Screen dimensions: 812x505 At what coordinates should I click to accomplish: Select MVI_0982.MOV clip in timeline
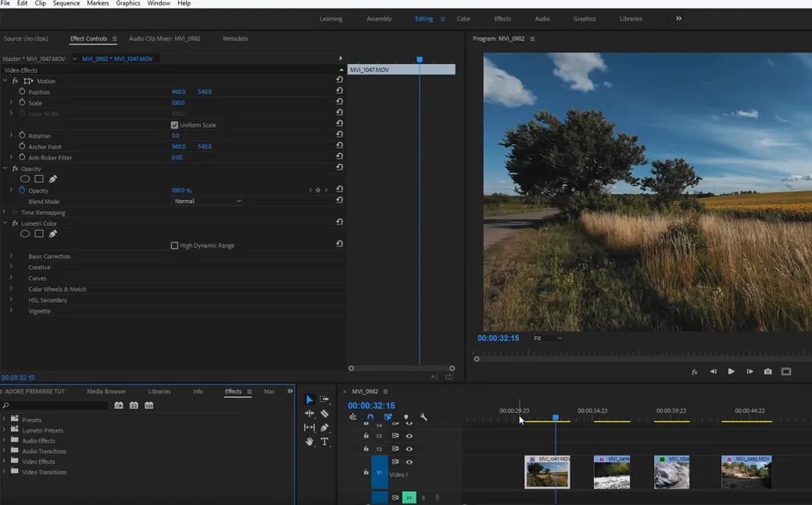(x=746, y=472)
